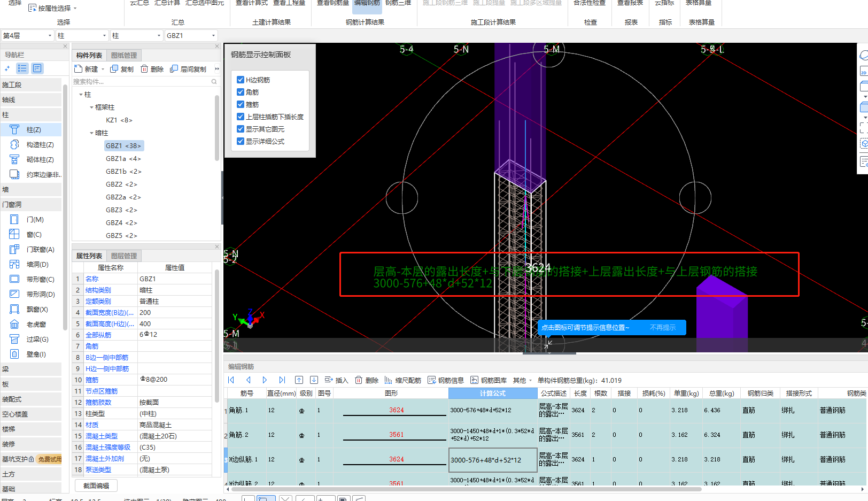Switch navigation bar to detail view icon
This screenshot has height=501, width=868.
37,68
